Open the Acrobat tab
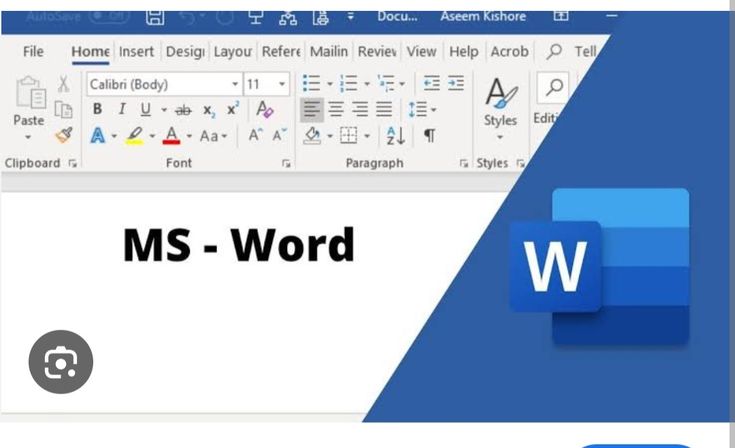The image size is (735, 448). coord(509,51)
